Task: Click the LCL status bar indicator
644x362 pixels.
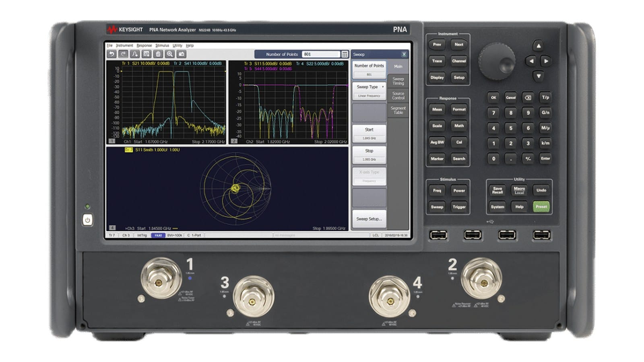Action: coord(376,235)
